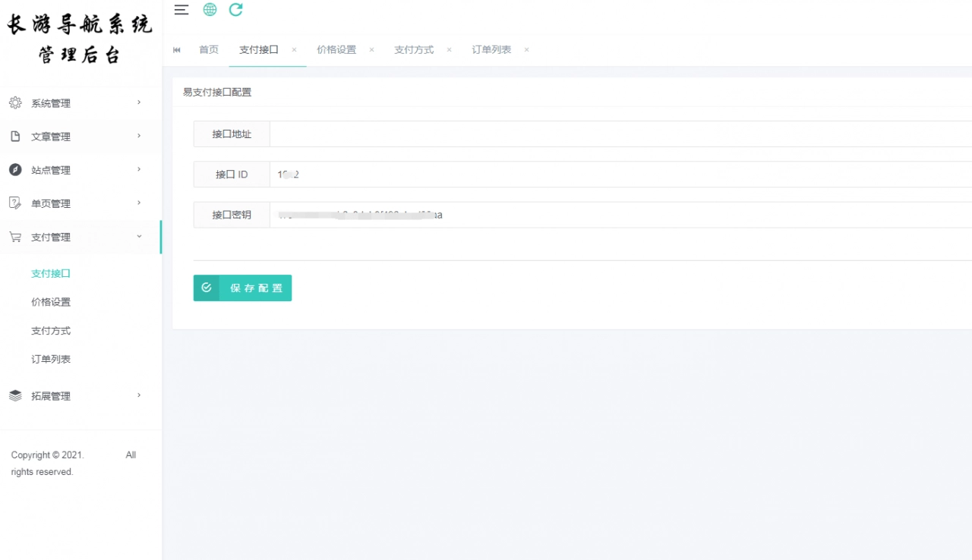Viewport: 972px width, 560px height.
Task: Close the 支付方式 tab
Action: (449, 50)
